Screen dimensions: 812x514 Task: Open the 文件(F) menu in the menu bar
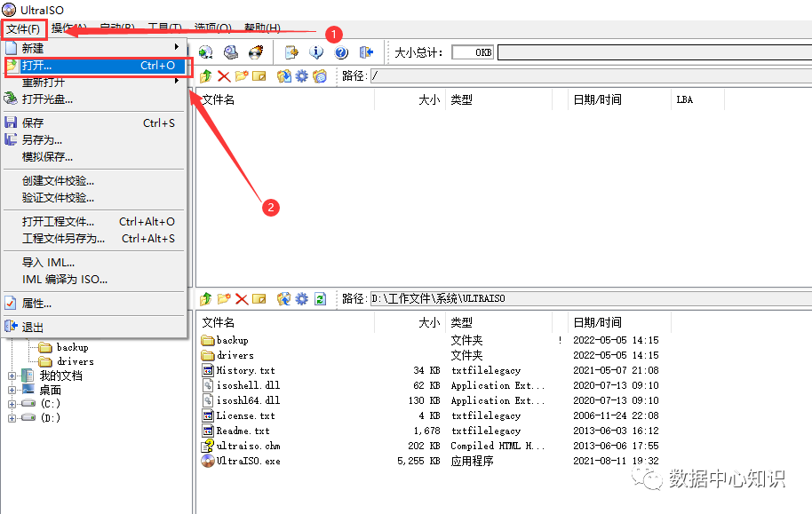click(23, 29)
